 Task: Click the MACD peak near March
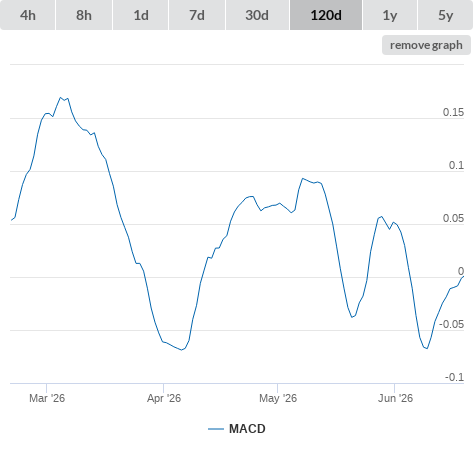pyautogui.click(x=60, y=98)
